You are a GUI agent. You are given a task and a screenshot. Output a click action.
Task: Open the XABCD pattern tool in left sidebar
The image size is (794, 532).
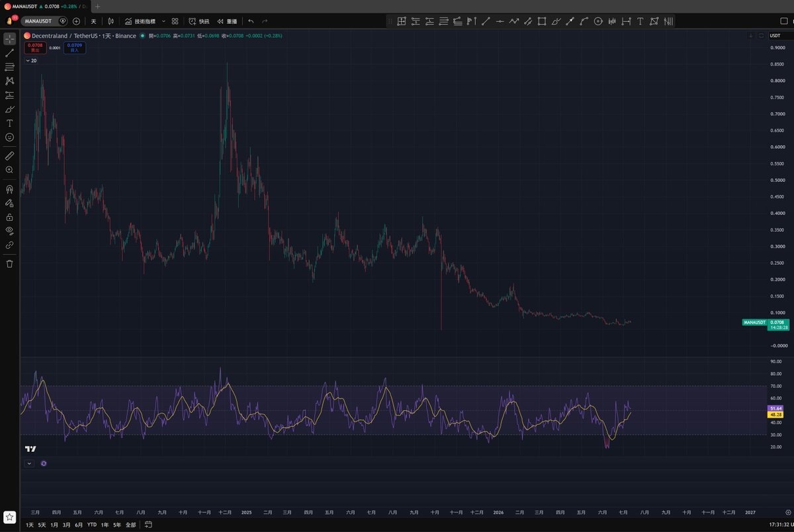click(9, 81)
